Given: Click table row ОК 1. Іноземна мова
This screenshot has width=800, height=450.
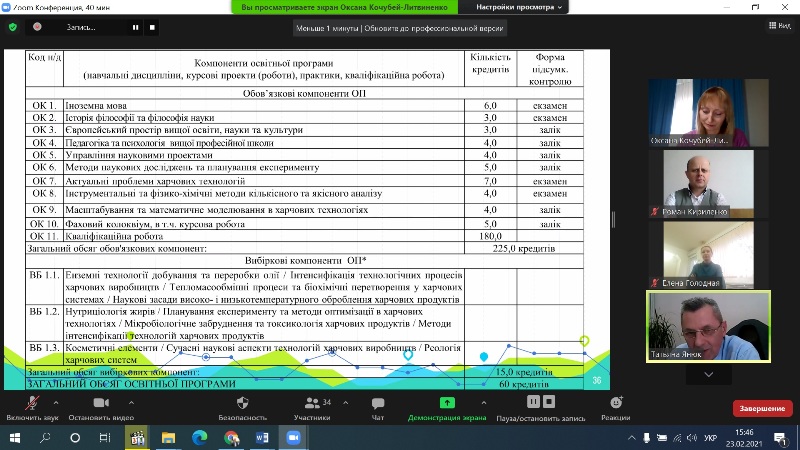Looking at the screenshot, I should 305,106.
